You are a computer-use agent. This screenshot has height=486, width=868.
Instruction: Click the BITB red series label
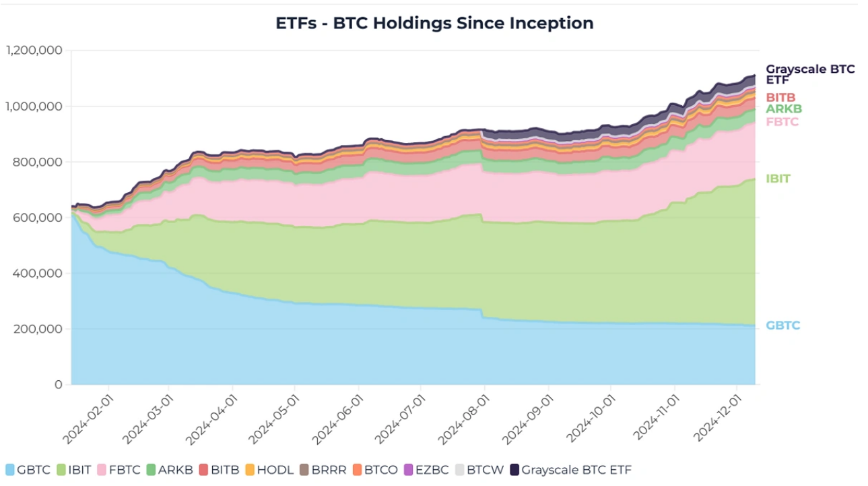(780, 98)
